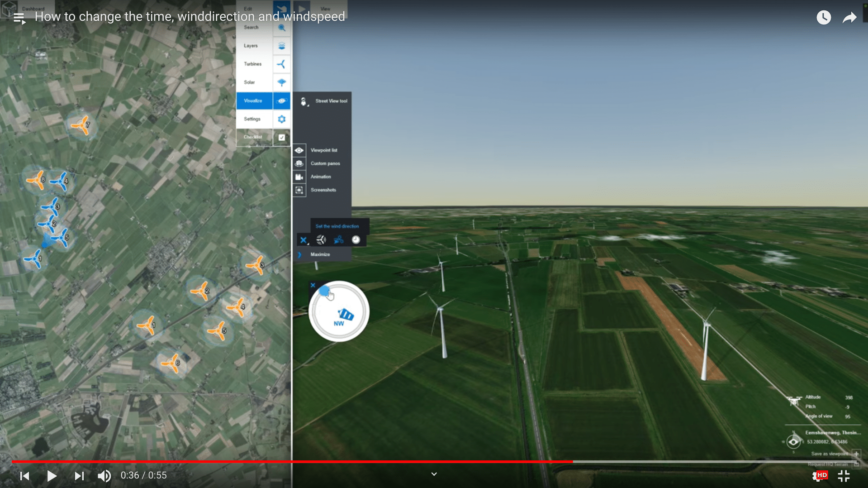Open the YouTube playlist menu icon
Screen dimensions: 868x488
pyautogui.click(x=19, y=19)
